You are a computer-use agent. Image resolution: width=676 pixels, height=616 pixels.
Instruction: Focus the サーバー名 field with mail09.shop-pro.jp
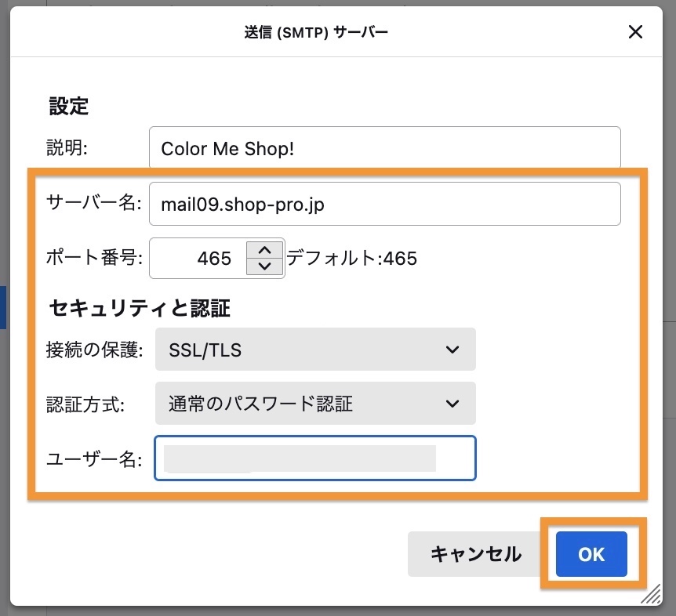coord(384,204)
